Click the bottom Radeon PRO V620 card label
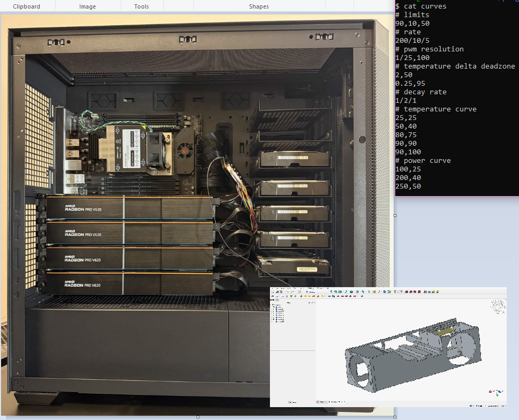Image resolution: width=519 pixels, height=420 pixels. [x=82, y=283]
